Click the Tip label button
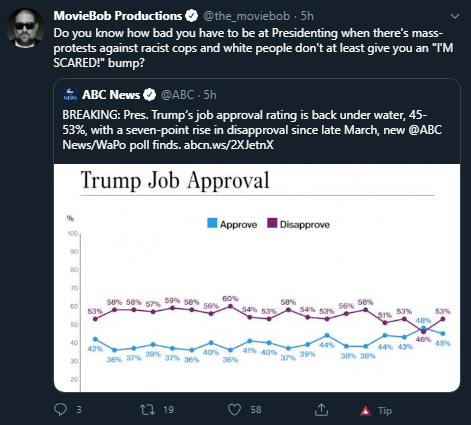Viewport: 471px width, 425px height. pos(385,411)
